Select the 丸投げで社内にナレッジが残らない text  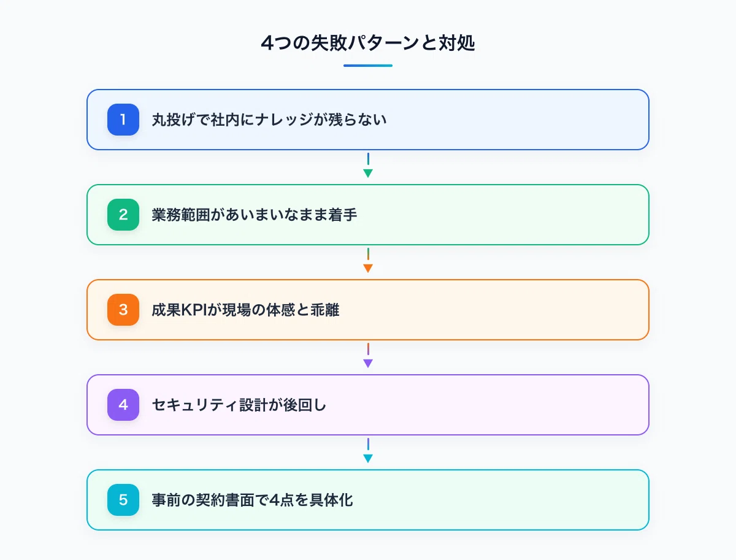[x=269, y=120]
